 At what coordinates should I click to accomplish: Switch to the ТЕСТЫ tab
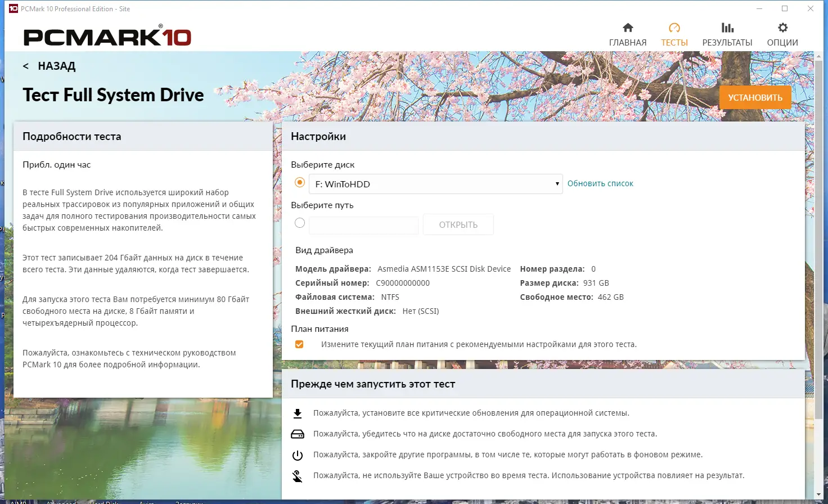674,35
